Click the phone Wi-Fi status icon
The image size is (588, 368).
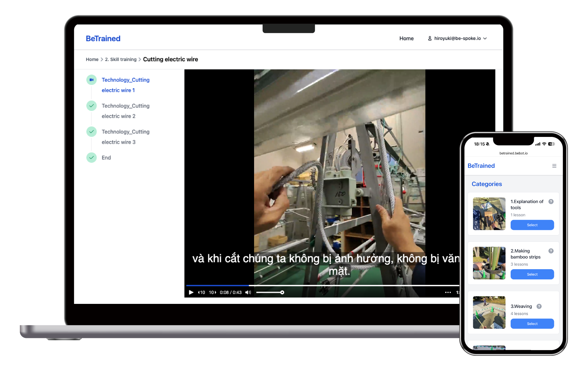[x=544, y=144]
